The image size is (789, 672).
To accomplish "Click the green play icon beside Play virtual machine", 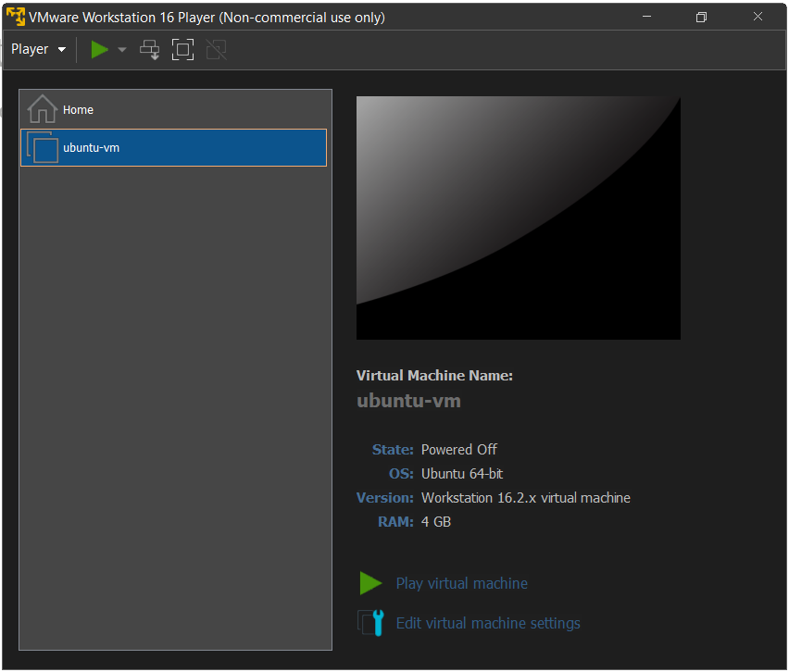I will pos(370,583).
